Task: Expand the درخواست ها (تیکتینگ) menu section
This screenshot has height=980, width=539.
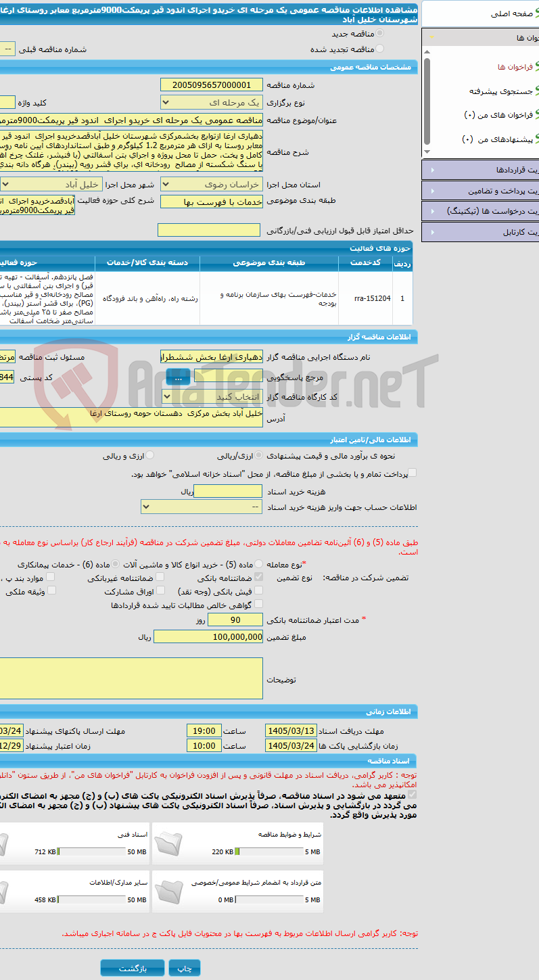Action: click(479, 211)
